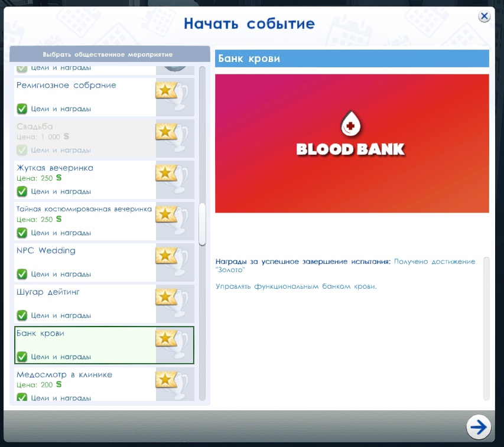The image size is (504, 447).
Task: Click price 'Цена: 1 000' under Свадьба
Action: click(43, 136)
